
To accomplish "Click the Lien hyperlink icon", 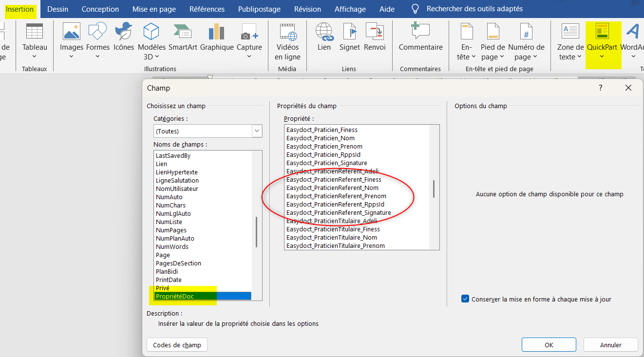I will click(324, 32).
